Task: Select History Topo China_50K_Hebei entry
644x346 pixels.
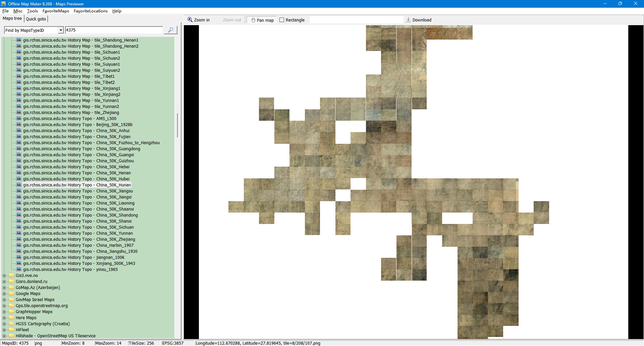Action: (x=76, y=167)
